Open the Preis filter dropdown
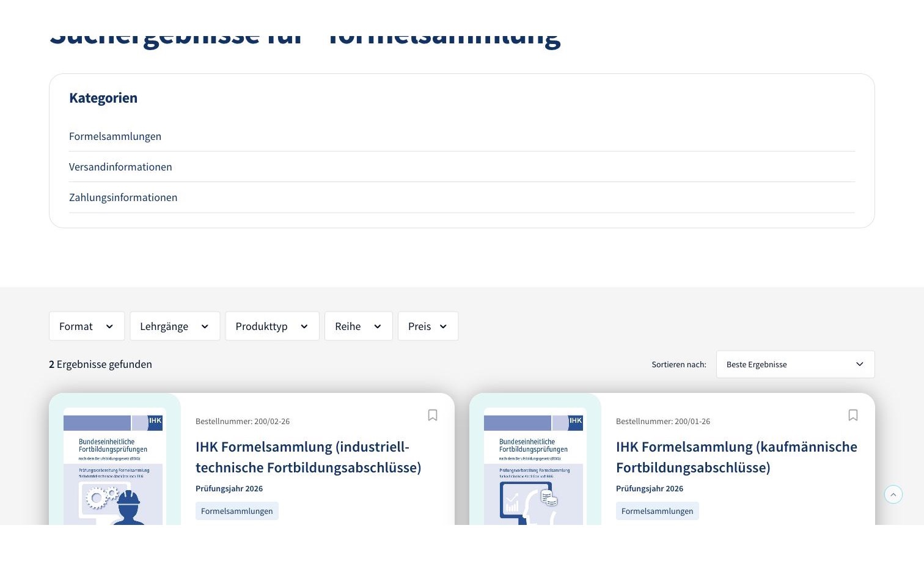 pyautogui.click(x=428, y=326)
